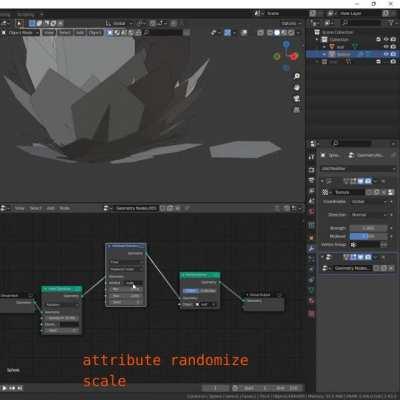Open Object menu in 3D viewport header
400x400 pixels.
coord(95,33)
